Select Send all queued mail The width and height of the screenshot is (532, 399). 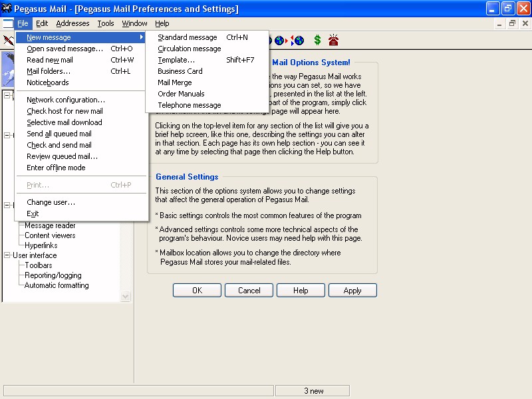coord(81,134)
